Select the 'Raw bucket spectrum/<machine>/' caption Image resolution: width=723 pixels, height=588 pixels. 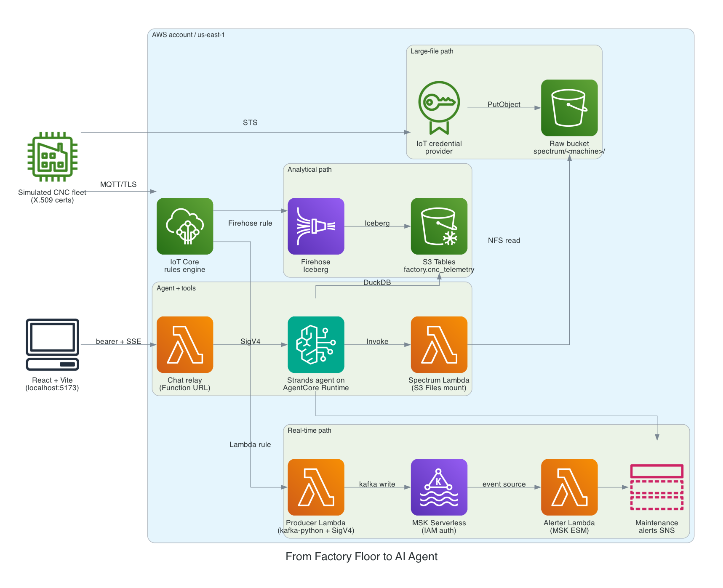pyautogui.click(x=569, y=147)
